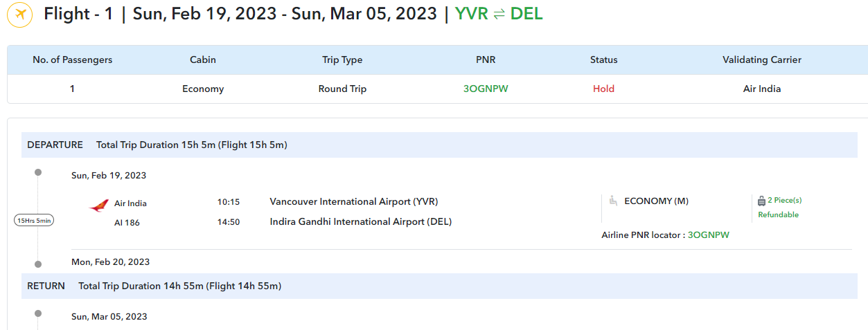Click the green Refundable label
This screenshot has height=330, width=868.
point(778,214)
